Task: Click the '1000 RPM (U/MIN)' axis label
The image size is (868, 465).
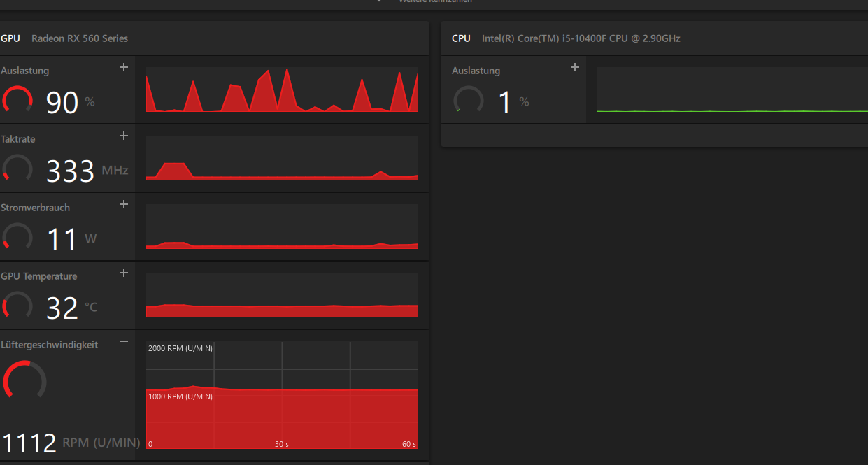Action: click(x=180, y=396)
